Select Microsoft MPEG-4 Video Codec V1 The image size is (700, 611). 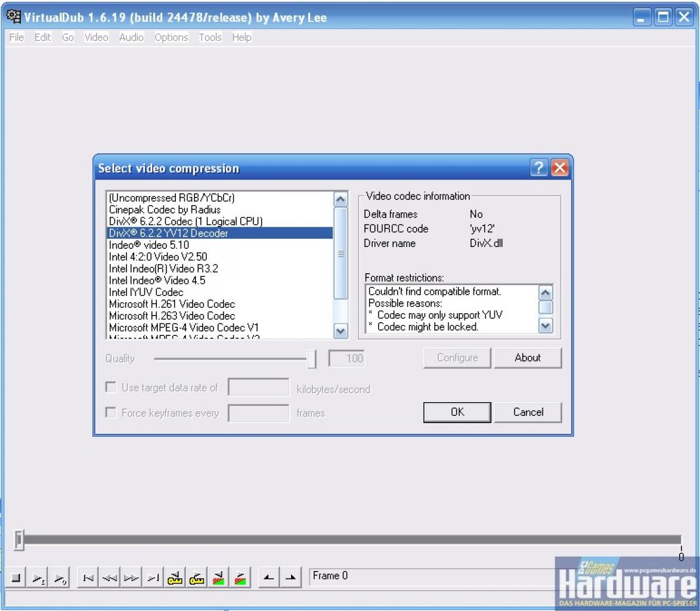[221, 328]
